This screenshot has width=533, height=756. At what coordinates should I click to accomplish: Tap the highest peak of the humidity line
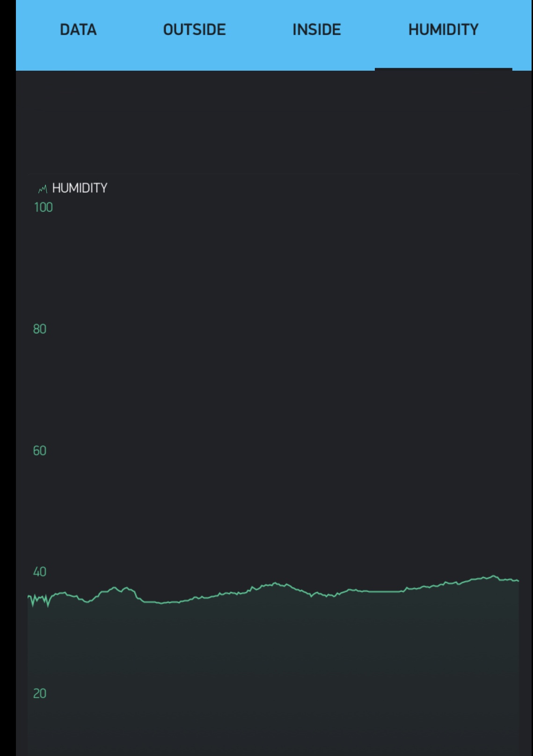[493, 576]
